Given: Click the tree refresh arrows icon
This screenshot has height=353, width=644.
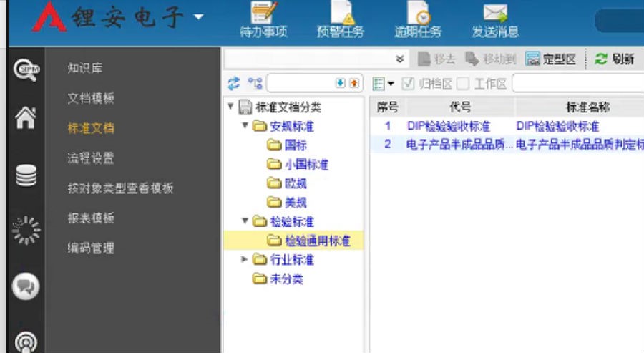Looking at the screenshot, I should point(233,84).
